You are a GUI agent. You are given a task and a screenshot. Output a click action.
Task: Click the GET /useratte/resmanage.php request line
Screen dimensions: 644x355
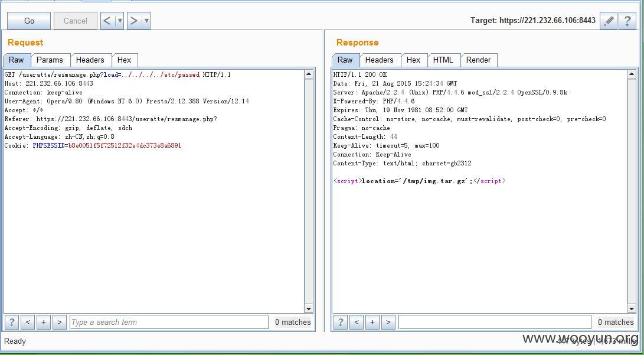pos(117,75)
